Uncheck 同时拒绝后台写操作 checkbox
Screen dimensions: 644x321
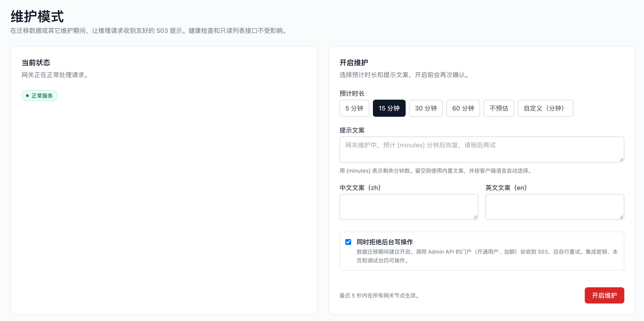point(348,242)
